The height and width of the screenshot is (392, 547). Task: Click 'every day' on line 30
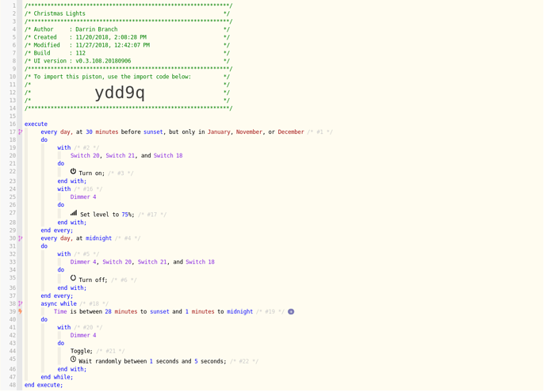[55, 238]
